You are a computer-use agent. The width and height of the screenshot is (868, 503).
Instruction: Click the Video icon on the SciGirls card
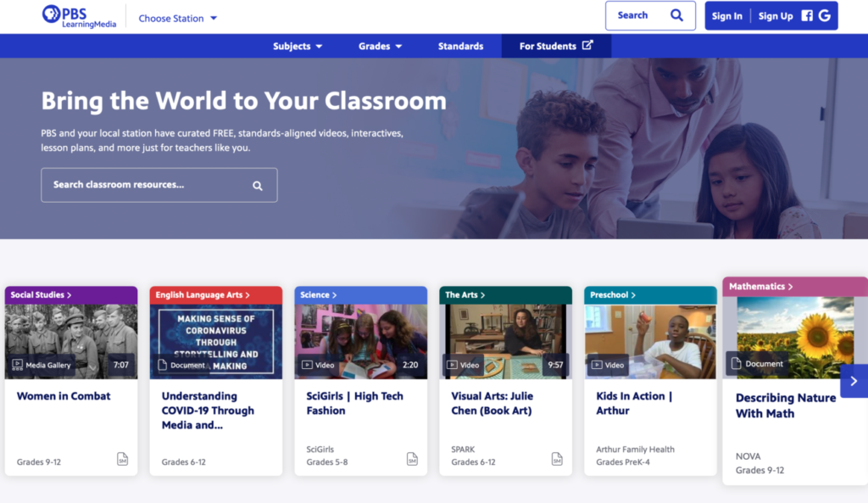click(x=307, y=365)
